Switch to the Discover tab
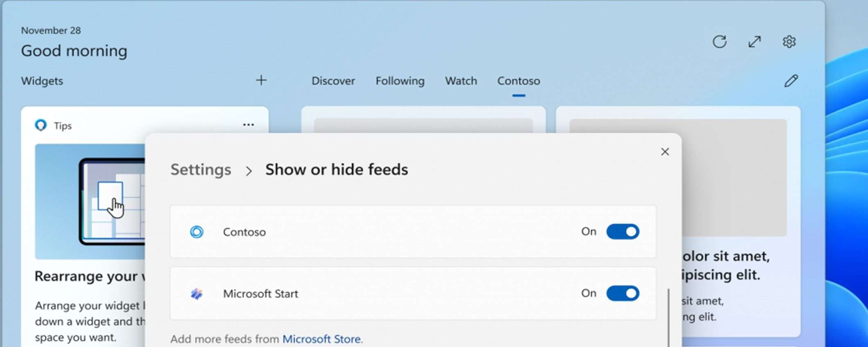Viewport: 868px width, 347px height. [333, 81]
